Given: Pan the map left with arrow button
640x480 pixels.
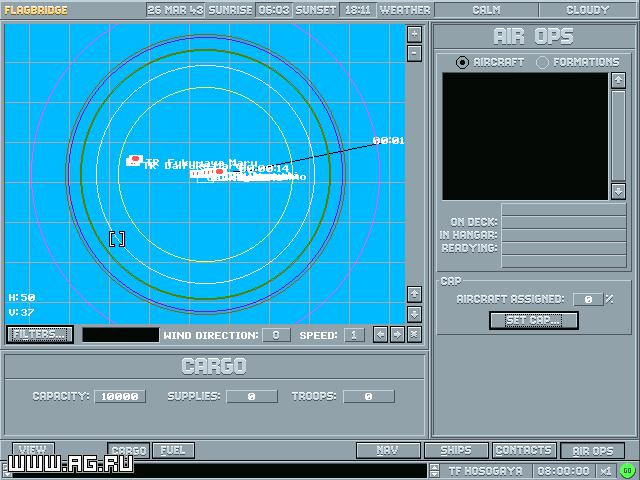Looking at the screenshot, I should [380, 335].
